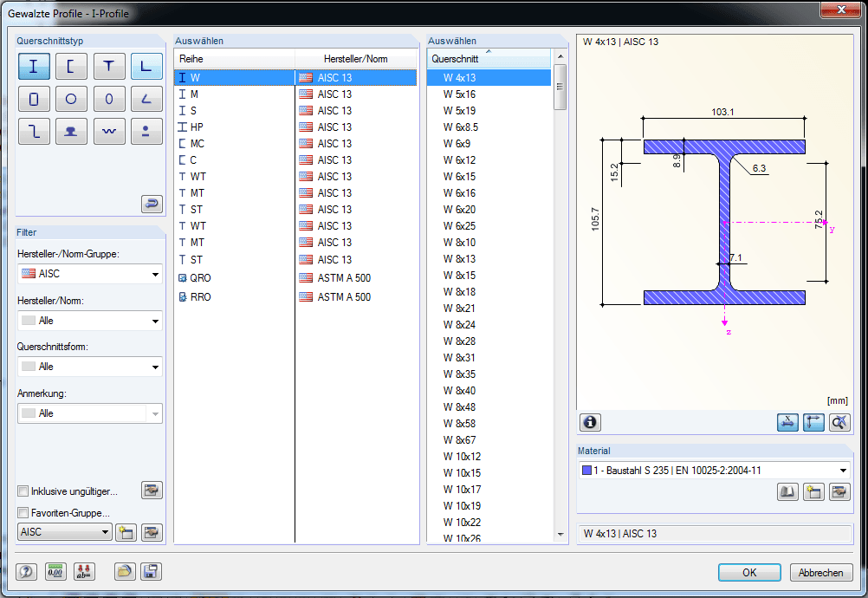Create new material icon

coord(813,491)
